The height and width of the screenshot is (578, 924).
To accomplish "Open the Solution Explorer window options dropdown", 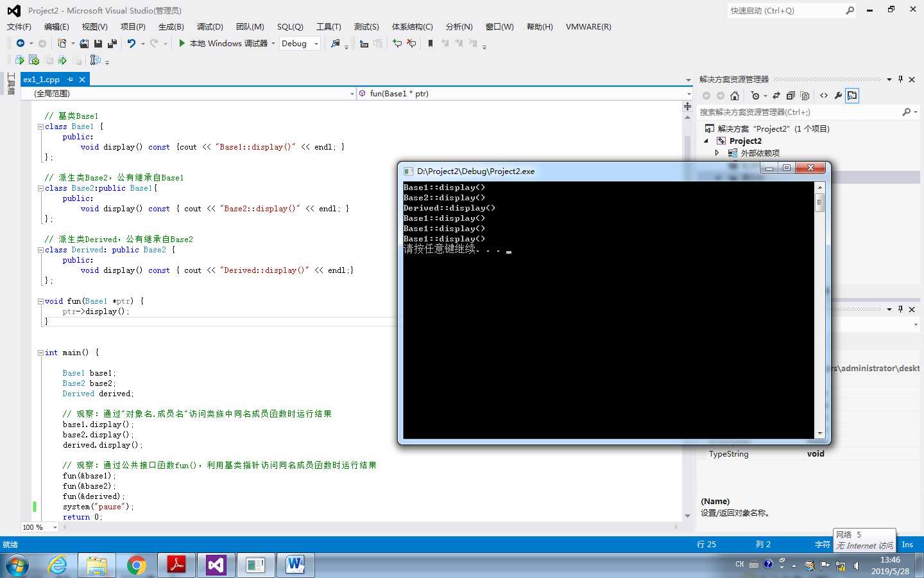I will click(889, 80).
